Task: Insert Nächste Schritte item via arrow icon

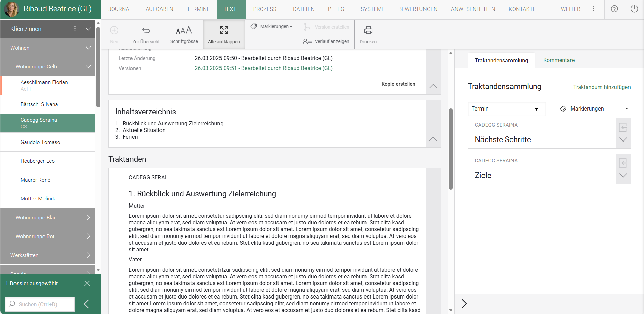Action: [623, 127]
